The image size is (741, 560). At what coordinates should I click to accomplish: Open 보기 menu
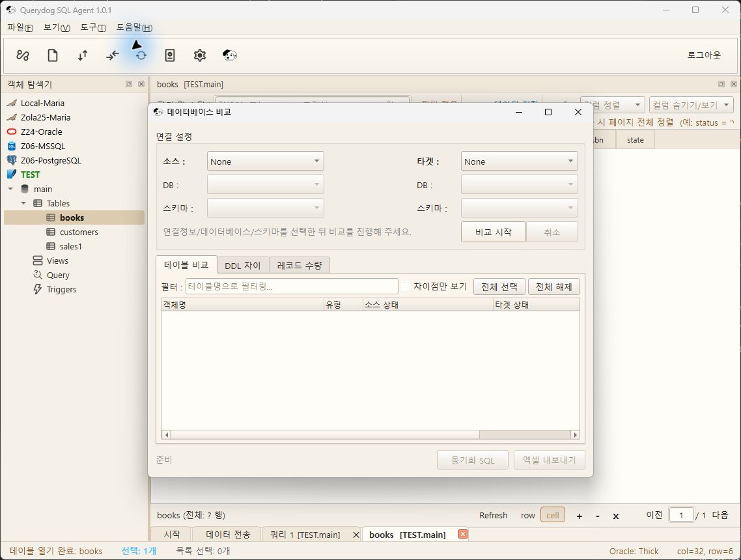57,27
